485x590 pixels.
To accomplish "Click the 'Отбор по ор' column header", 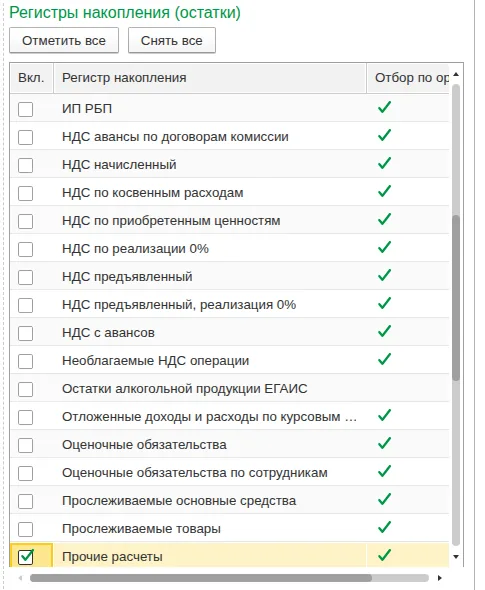I will pos(408,78).
